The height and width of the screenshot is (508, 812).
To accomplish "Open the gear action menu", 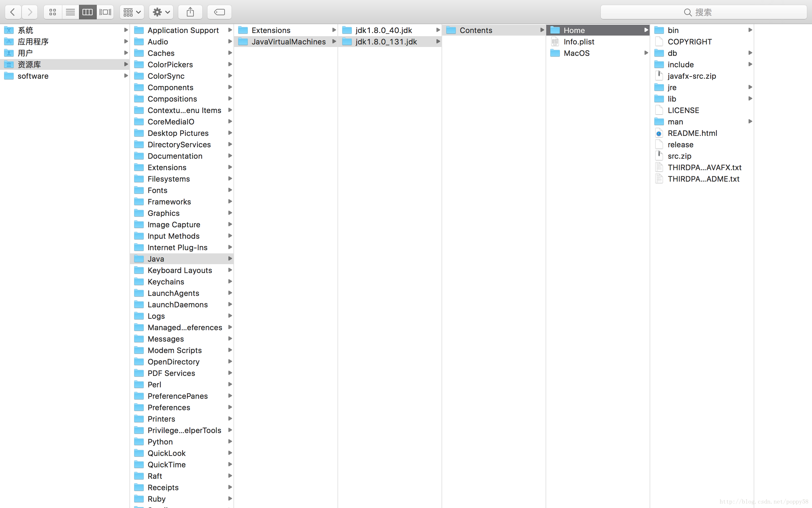I will tap(161, 12).
